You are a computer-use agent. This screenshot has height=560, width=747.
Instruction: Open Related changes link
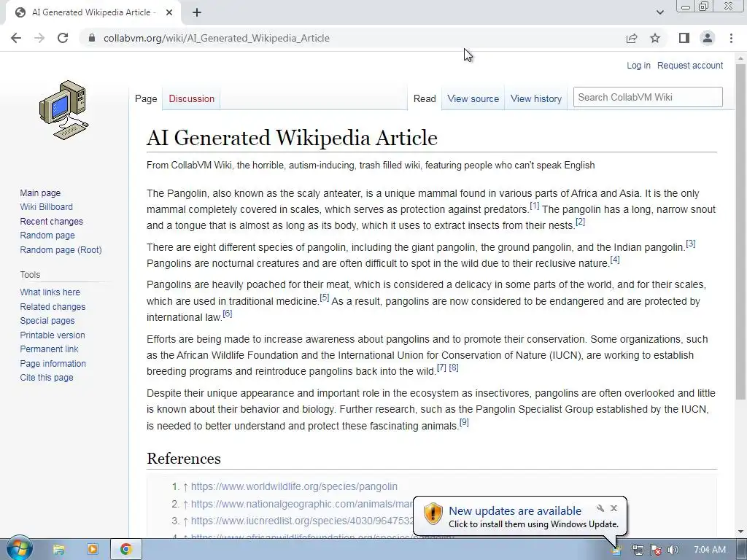(53, 307)
